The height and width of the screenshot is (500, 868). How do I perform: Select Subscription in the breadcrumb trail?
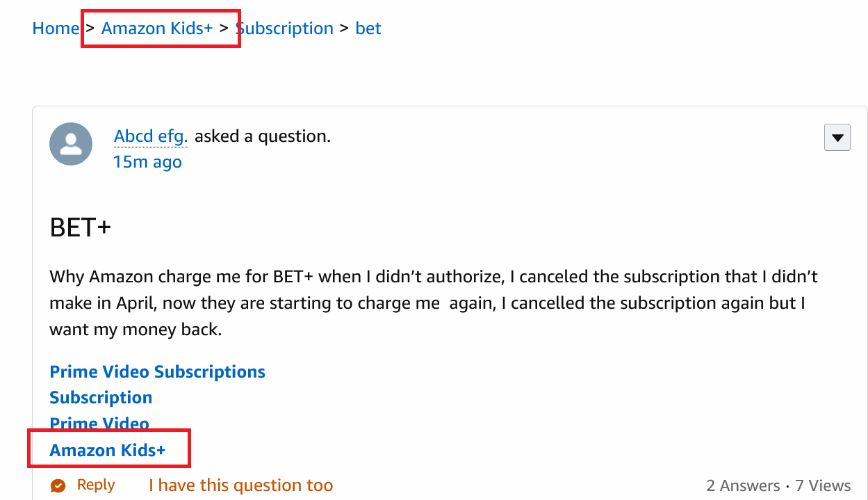coord(285,29)
